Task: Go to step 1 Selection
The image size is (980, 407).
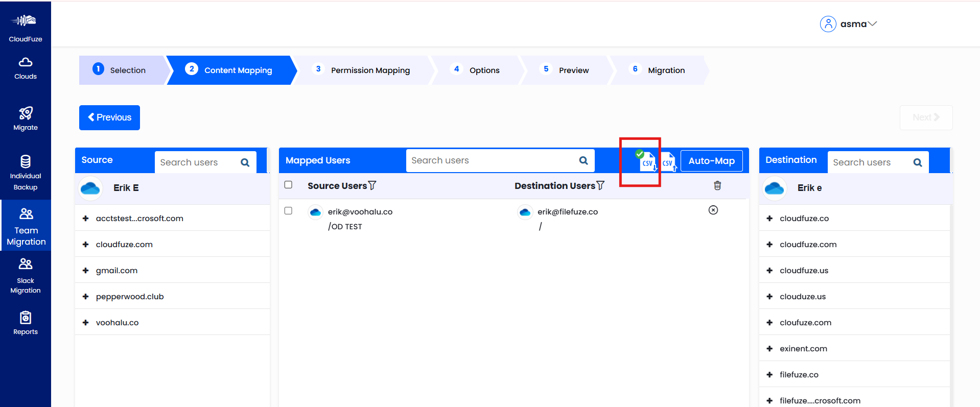Action: pyautogui.click(x=122, y=70)
